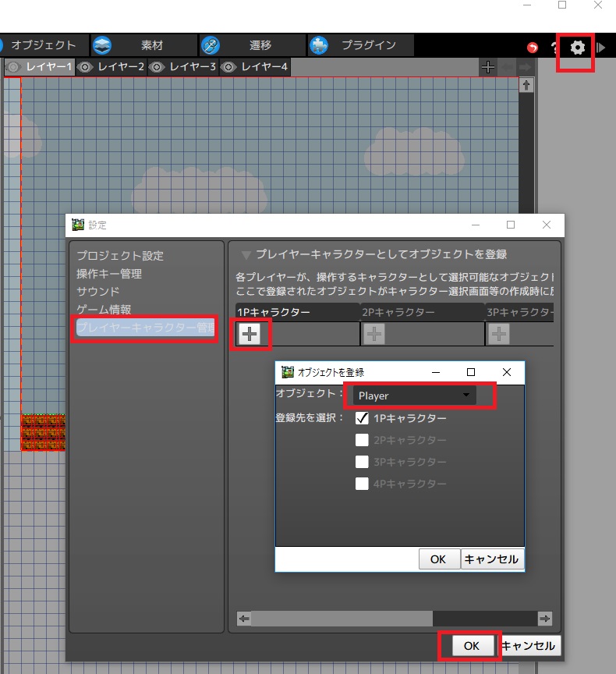Image resolution: width=616 pixels, height=674 pixels.
Task: Open the プラグイン puzzle icon
Action: coord(319,45)
